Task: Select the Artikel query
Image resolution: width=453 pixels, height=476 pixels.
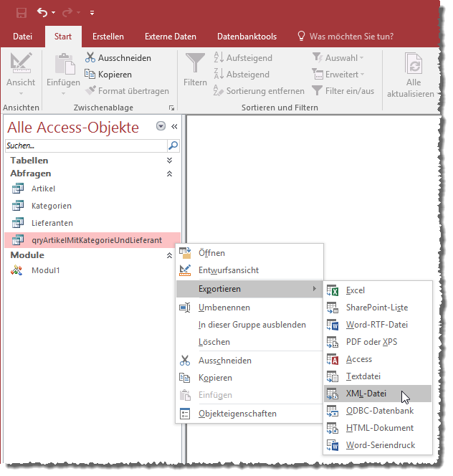Action: pyautogui.click(x=92, y=189)
